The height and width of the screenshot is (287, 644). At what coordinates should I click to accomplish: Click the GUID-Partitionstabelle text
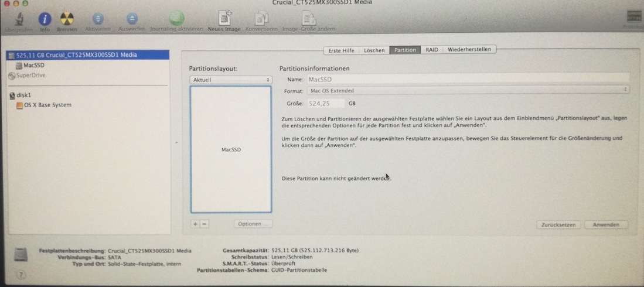point(299,270)
